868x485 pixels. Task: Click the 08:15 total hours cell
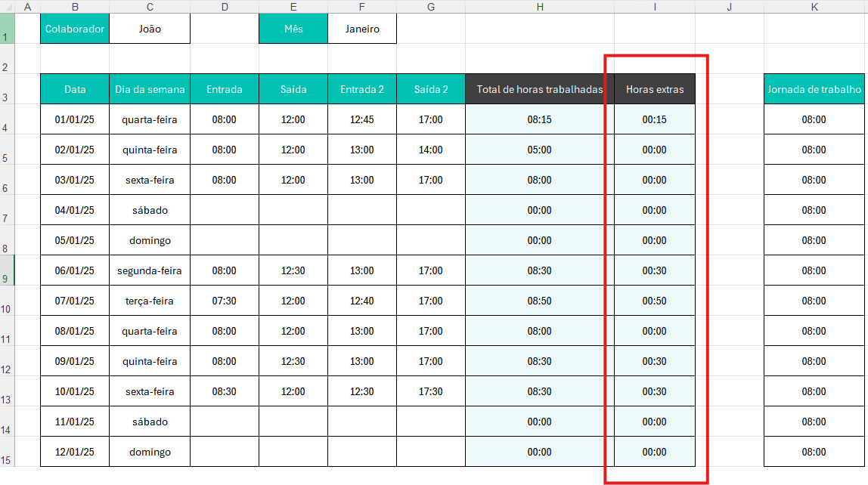[x=540, y=119]
